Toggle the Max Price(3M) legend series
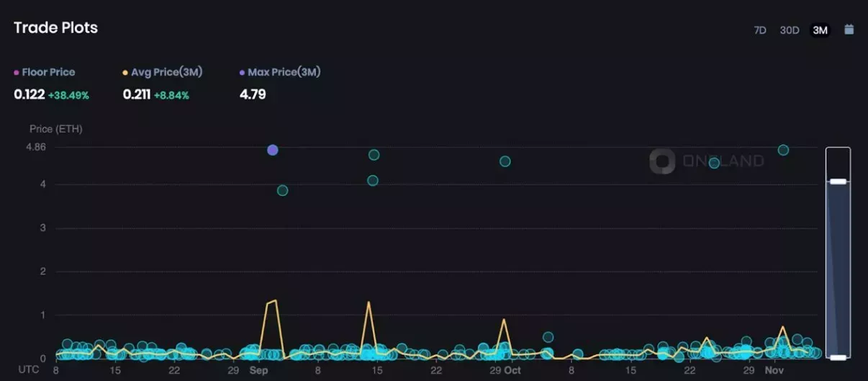This screenshot has width=868, height=381. (280, 72)
